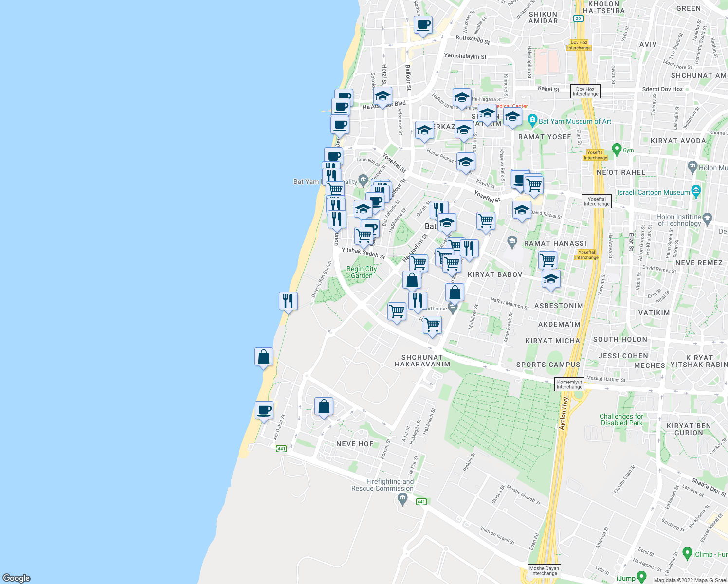
Task: Open the shopping bag marker near Neve Hof
Action: coord(324,407)
